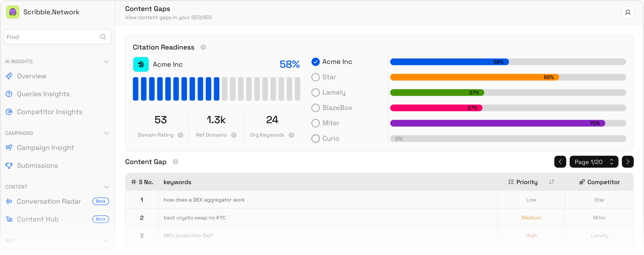This screenshot has height=255, width=644.
Task: Click the help icon beside Citation Readiness
Action: coord(203,47)
